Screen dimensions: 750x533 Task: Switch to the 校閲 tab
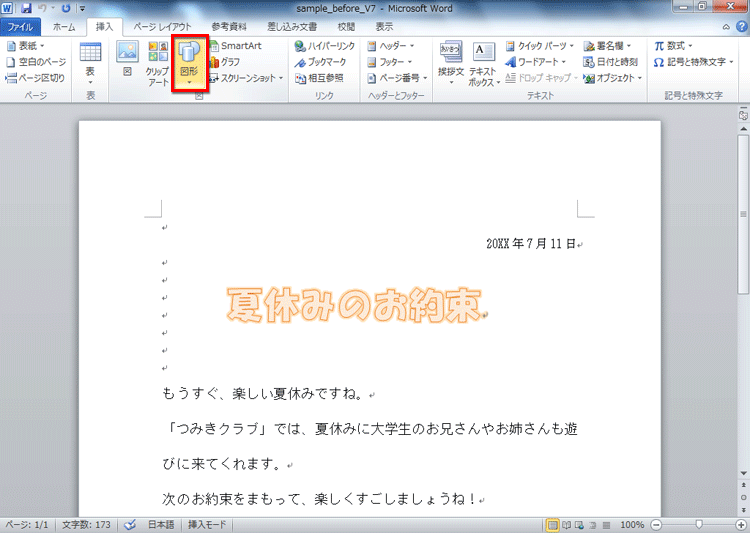(346, 27)
